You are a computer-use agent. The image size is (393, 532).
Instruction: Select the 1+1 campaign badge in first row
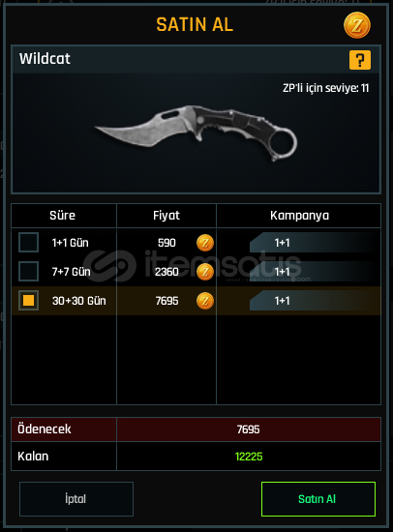pos(282,243)
